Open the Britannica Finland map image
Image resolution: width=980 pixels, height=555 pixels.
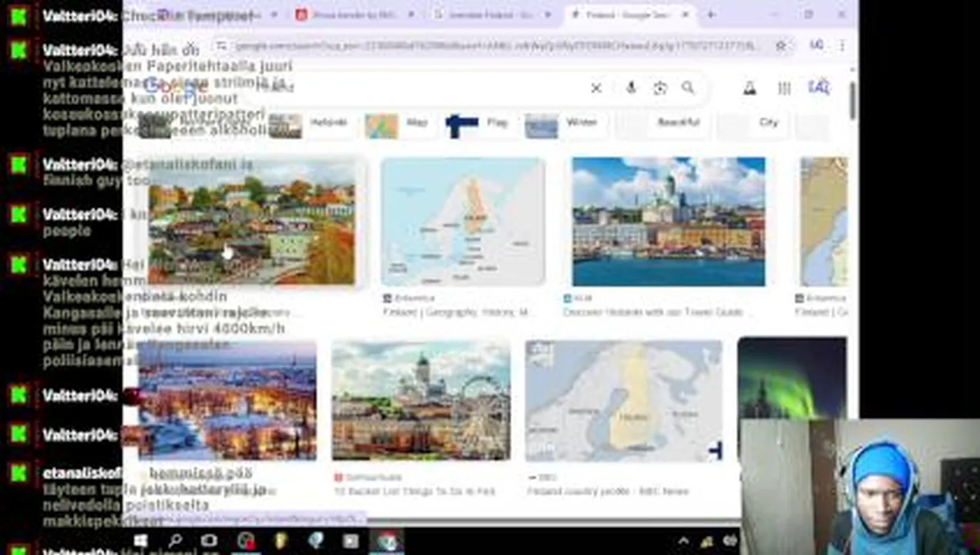[463, 221]
